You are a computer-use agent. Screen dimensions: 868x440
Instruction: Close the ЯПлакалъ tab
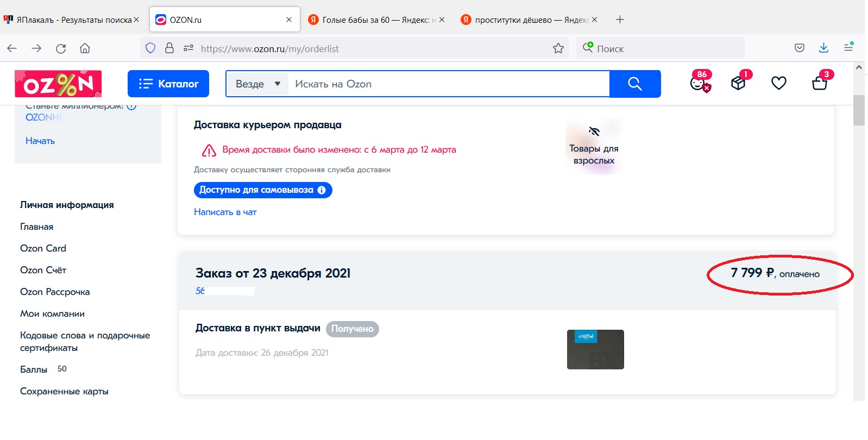coord(136,20)
